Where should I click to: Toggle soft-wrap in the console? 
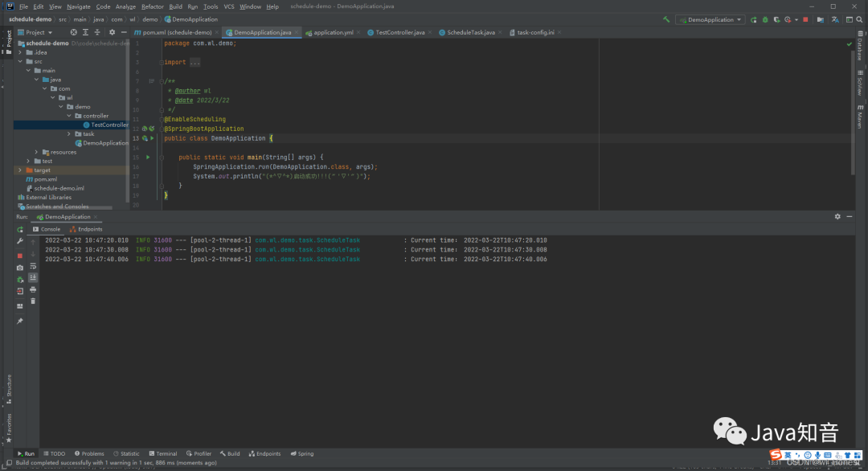[x=33, y=265]
